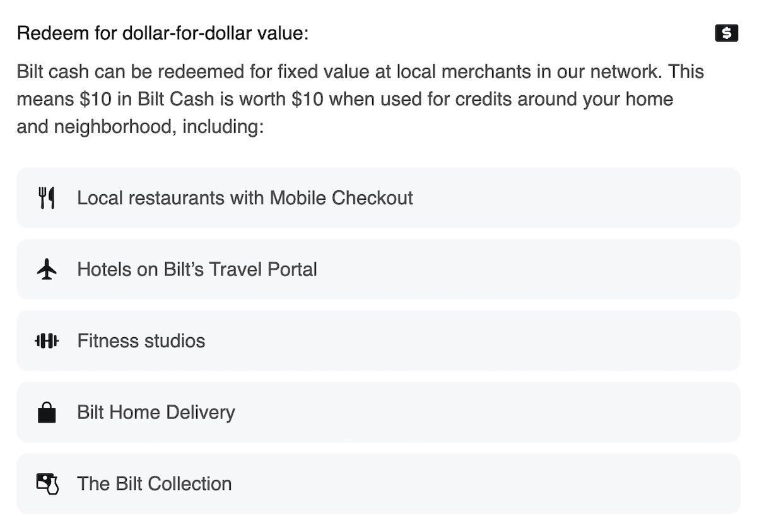Click the Bilt Collection picture-and-vase icon
The image size is (757, 532).
point(47,484)
